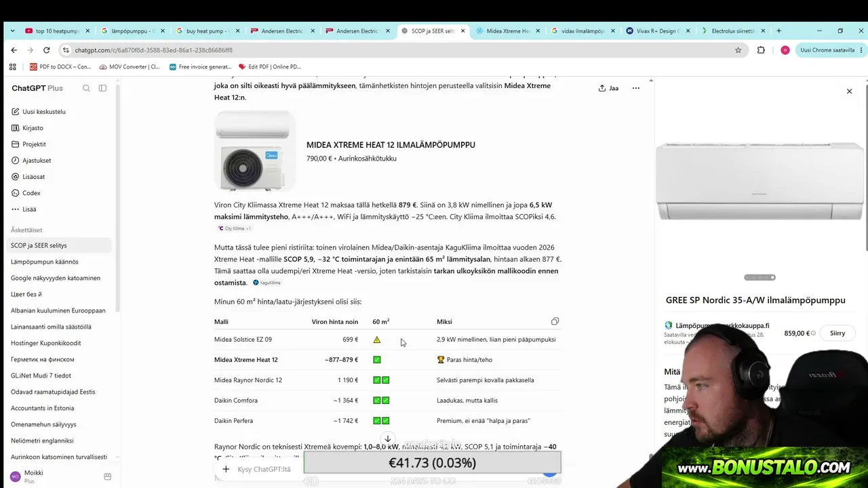
Task: Toggle the ChatGPT sidebar panel
Action: pyautogui.click(x=102, y=88)
